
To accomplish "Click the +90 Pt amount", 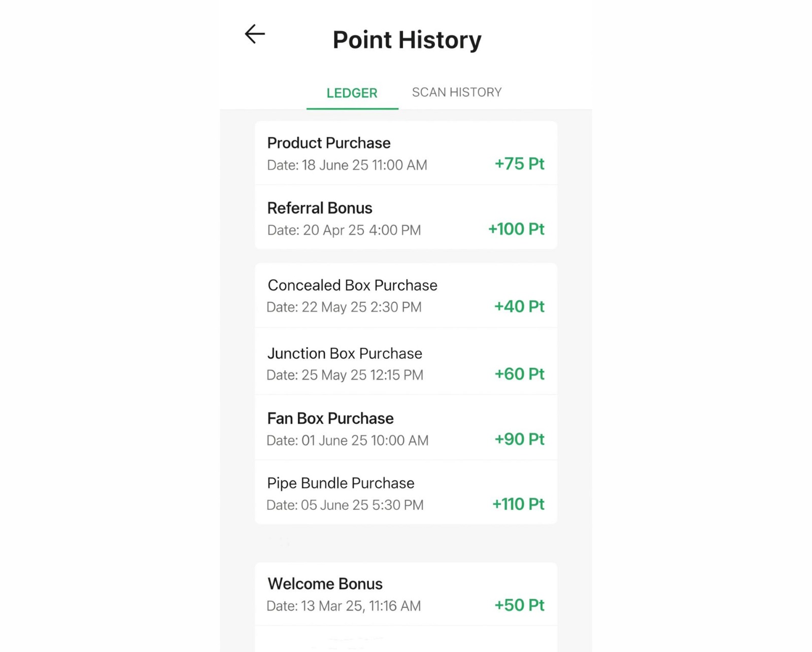I will pyautogui.click(x=519, y=439).
